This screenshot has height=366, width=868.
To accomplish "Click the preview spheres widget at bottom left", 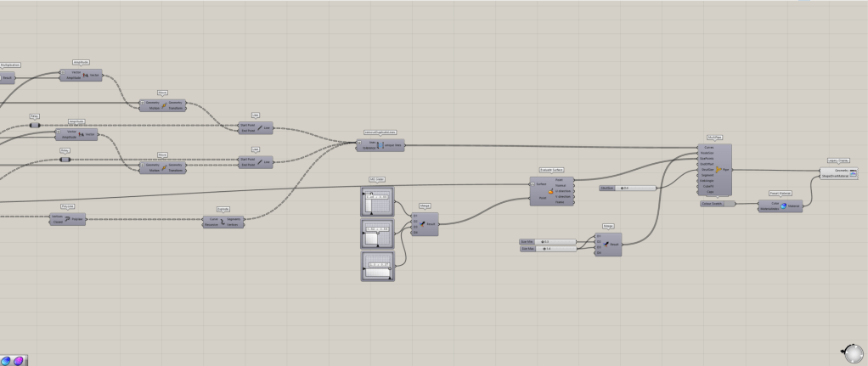I will pyautogui.click(x=13, y=360).
